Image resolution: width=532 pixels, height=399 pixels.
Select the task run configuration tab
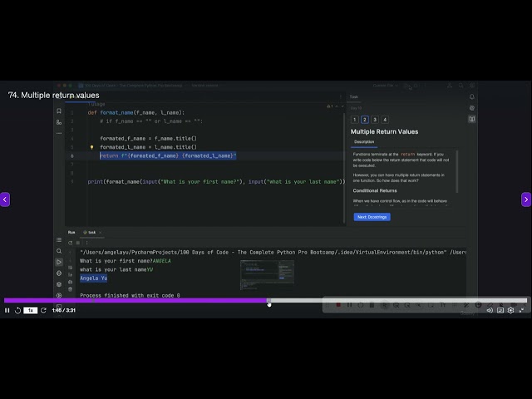90,233
